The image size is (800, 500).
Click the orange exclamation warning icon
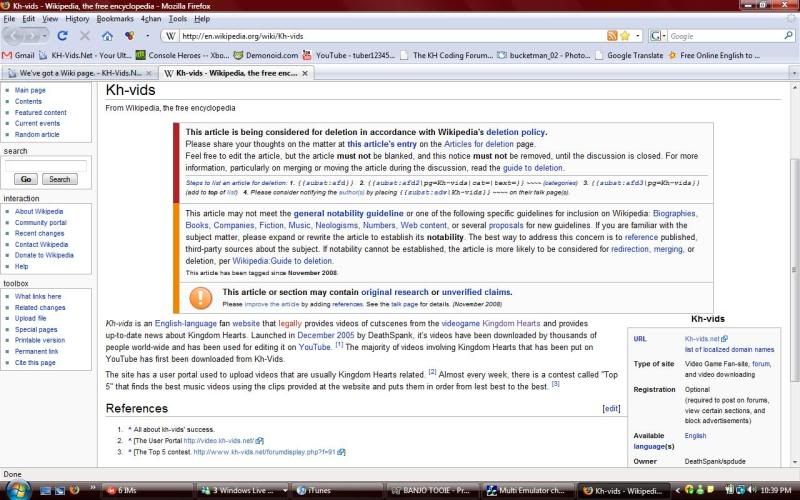click(x=201, y=298)
